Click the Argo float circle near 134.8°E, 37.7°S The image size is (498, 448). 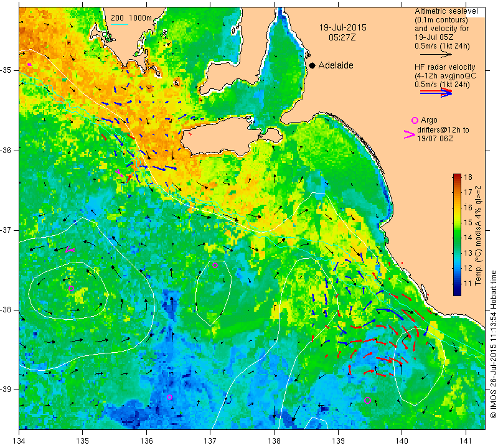click(71, 288)
